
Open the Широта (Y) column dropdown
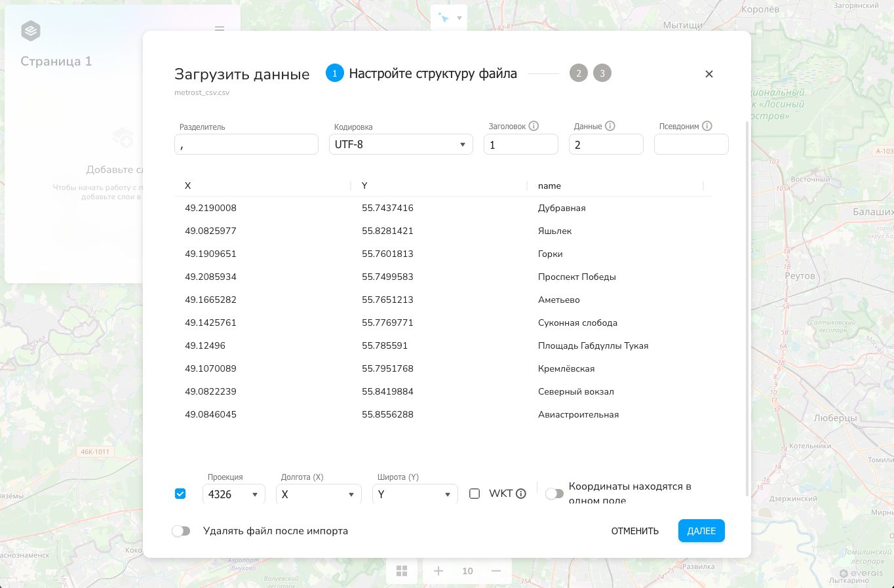[x=415, y=494]
